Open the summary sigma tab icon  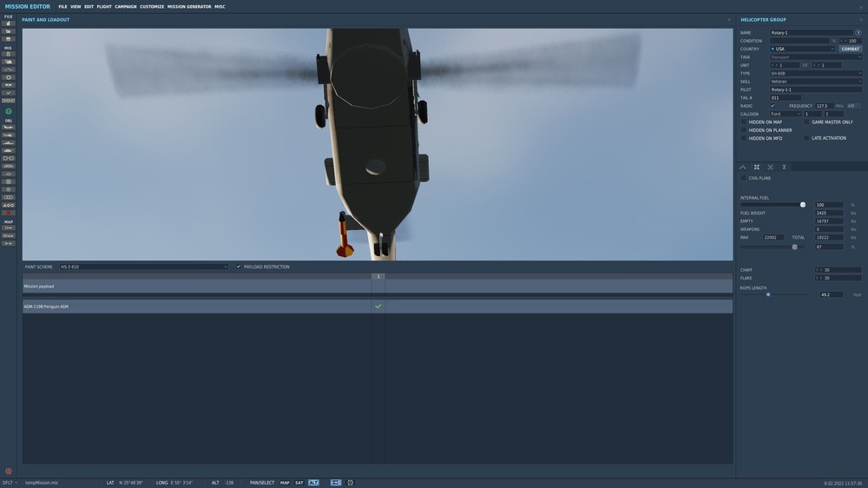[x=784, y=167]
